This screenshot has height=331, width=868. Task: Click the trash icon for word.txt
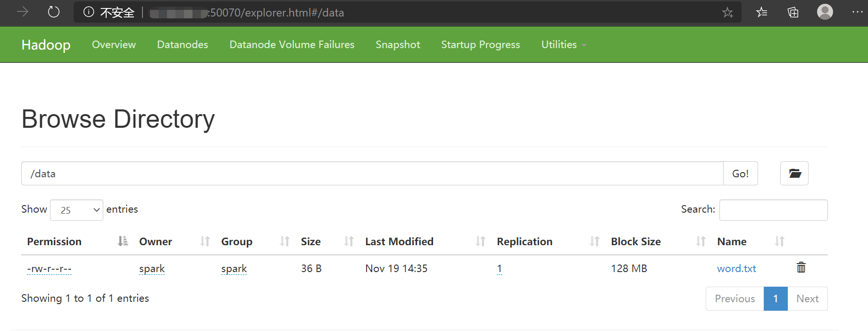pyautogui.click(x=801, y=267)
